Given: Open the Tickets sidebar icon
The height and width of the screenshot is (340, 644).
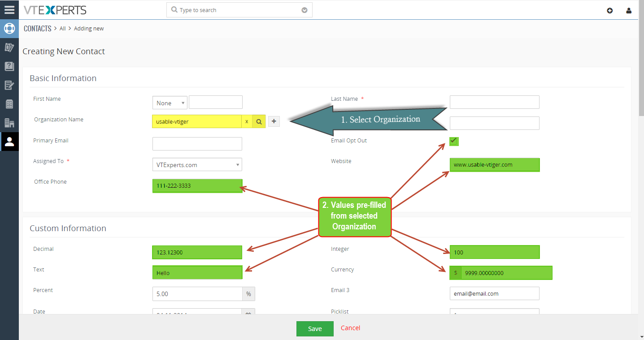Looking at the screenshot, I should click(x=9, y=47).
